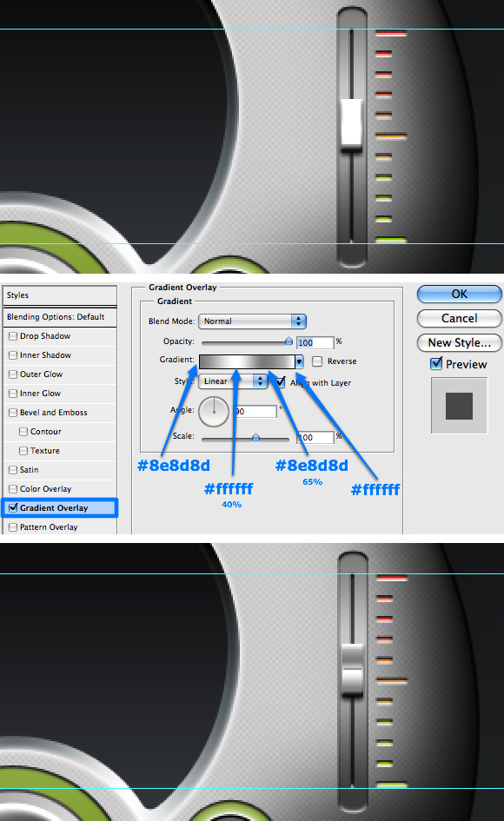
Task: Click the Cancel button
Action: click(459, 318)
